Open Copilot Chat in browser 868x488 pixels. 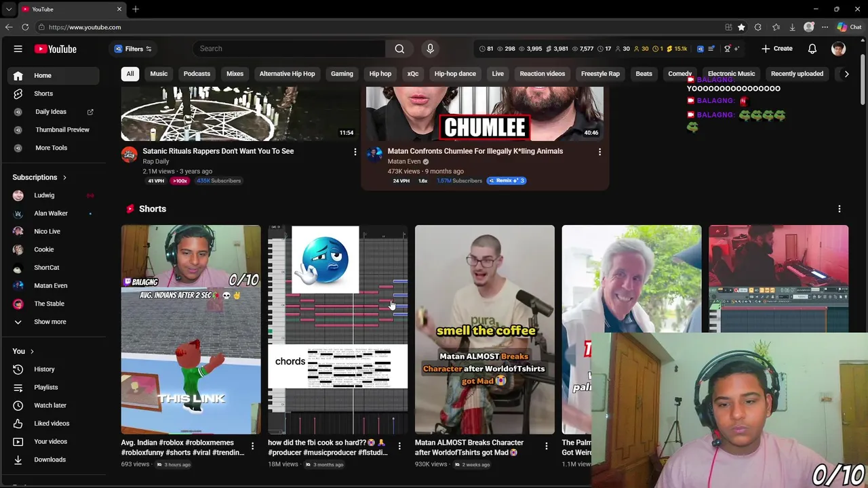pyautogui.click(x=849, y=27)
